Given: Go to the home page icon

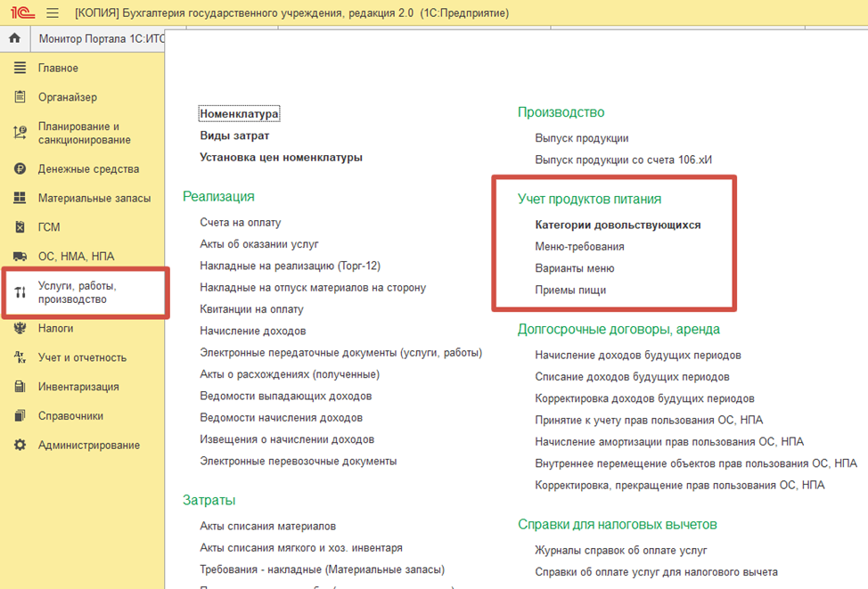Looking at the screenshot, I should tap(15, 38).
